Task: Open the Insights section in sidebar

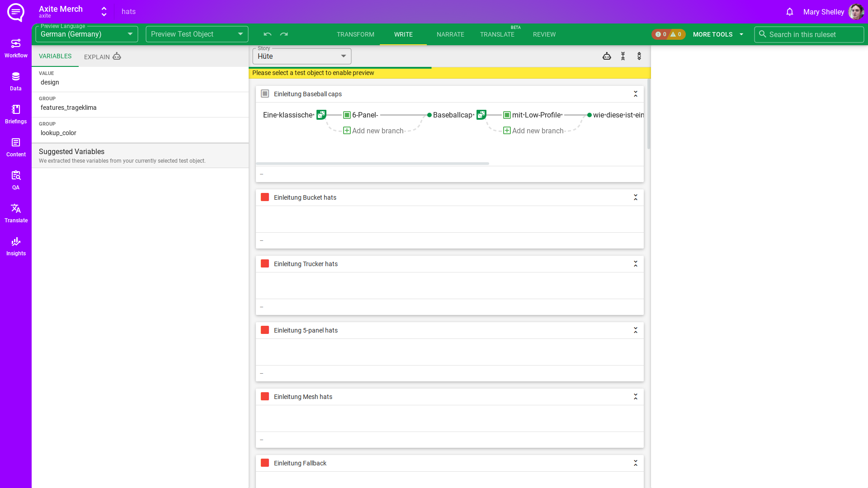Action: click(x=16, y=246)
